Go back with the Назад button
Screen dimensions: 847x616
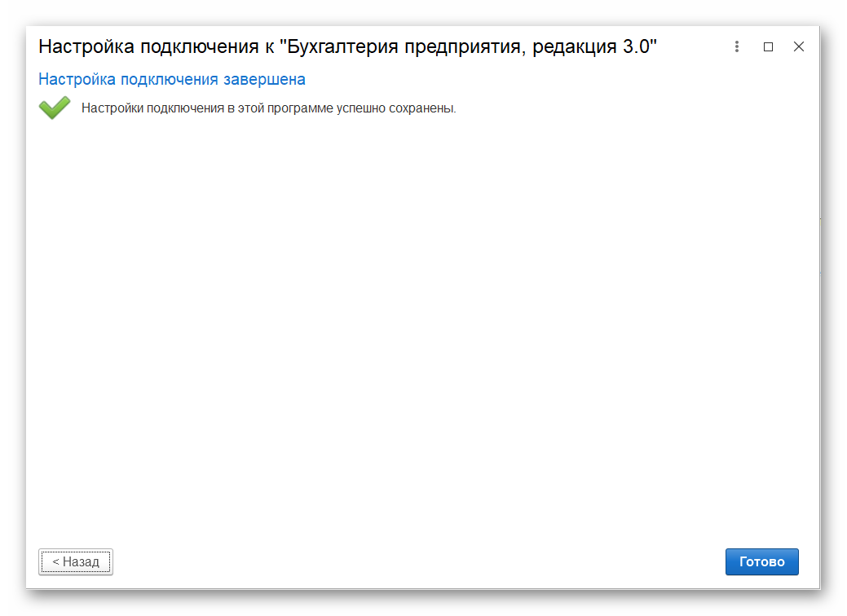point(76,561)
